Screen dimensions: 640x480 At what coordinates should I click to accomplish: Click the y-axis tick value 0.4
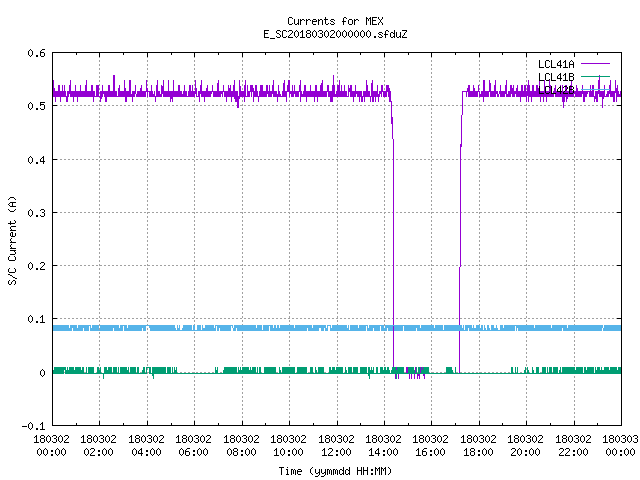36,160
